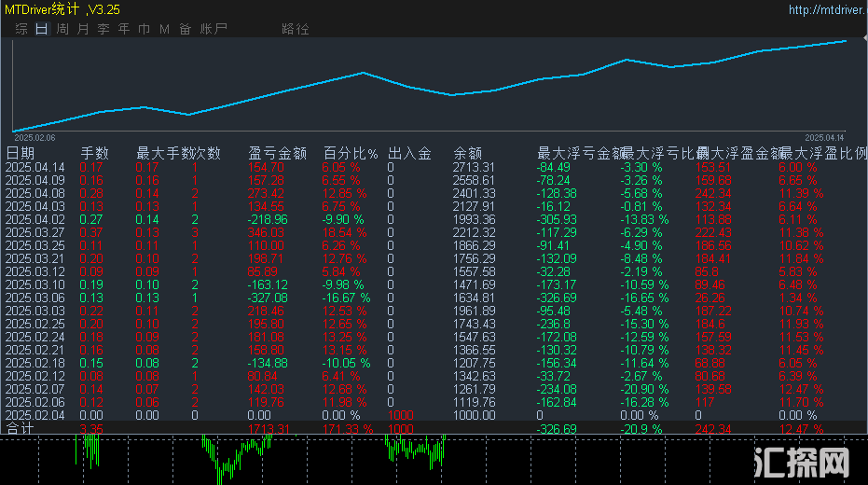This screenshot has height=485, width=868.
Task: Click the blue equity curve chart
Action: click(430, 85)
